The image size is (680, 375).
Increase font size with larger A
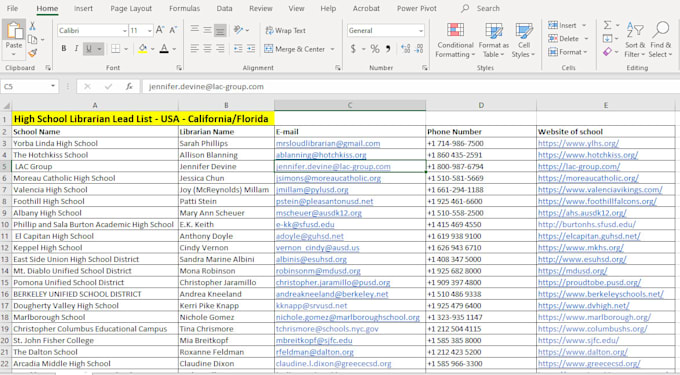point(160,30)
